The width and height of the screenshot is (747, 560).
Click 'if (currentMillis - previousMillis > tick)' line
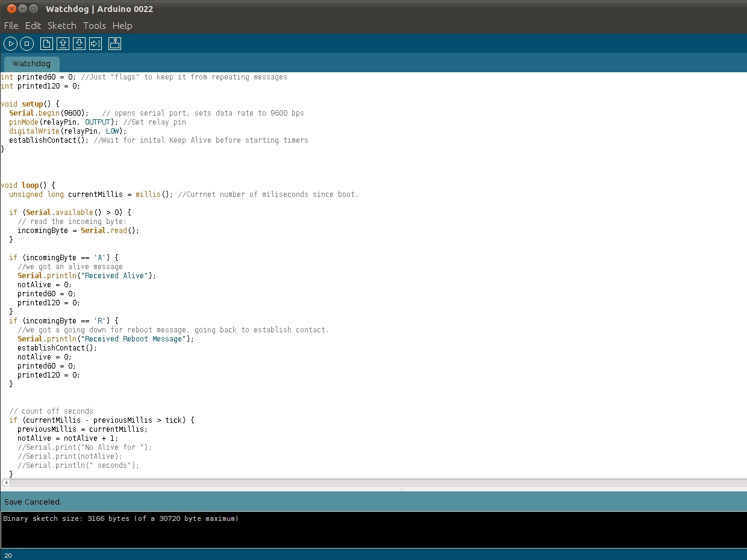pyautogui.click(x=102, y=420)
